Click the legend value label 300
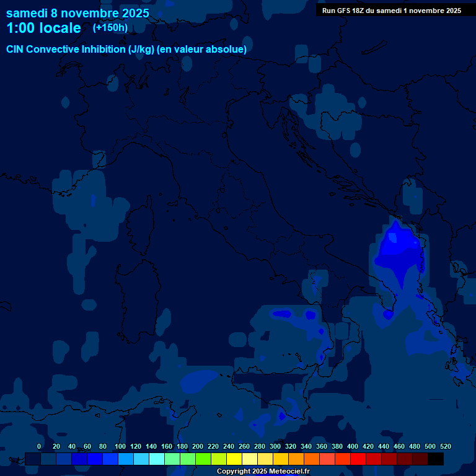Viewport: 476px width, 476px height. pos(275,446)
